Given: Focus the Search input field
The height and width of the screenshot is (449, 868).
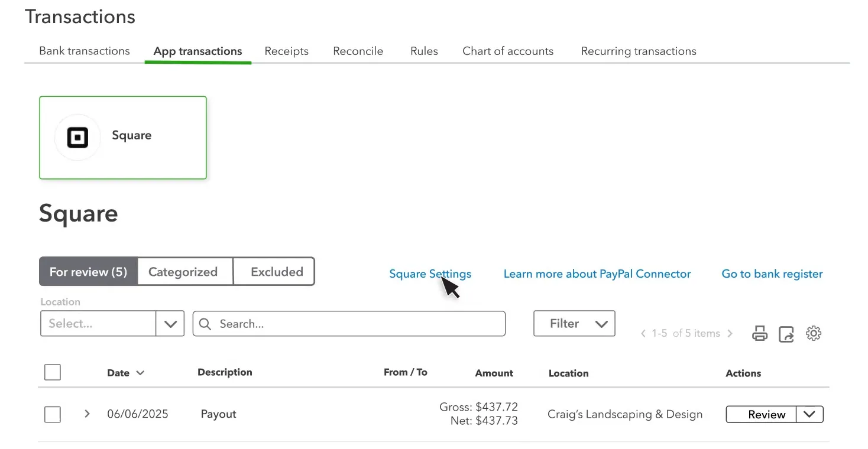Looking at the screenshot, I should 349,324.
